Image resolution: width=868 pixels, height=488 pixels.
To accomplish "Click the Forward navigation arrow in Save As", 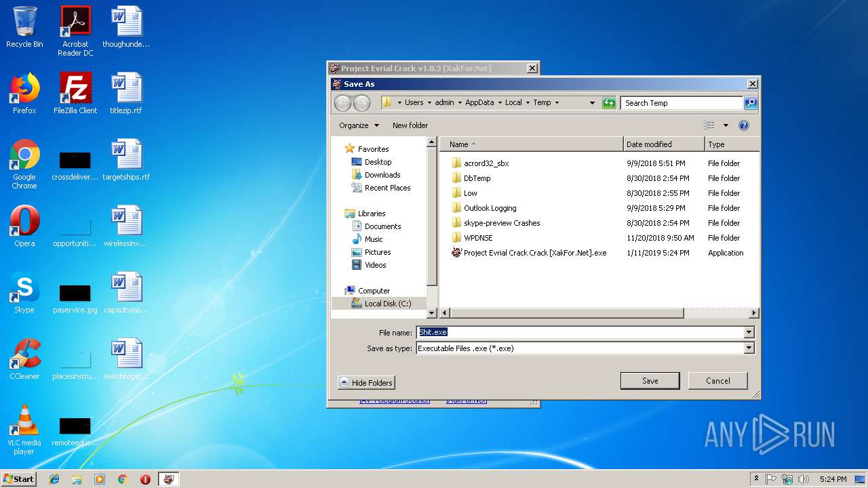I will [361, 103].
